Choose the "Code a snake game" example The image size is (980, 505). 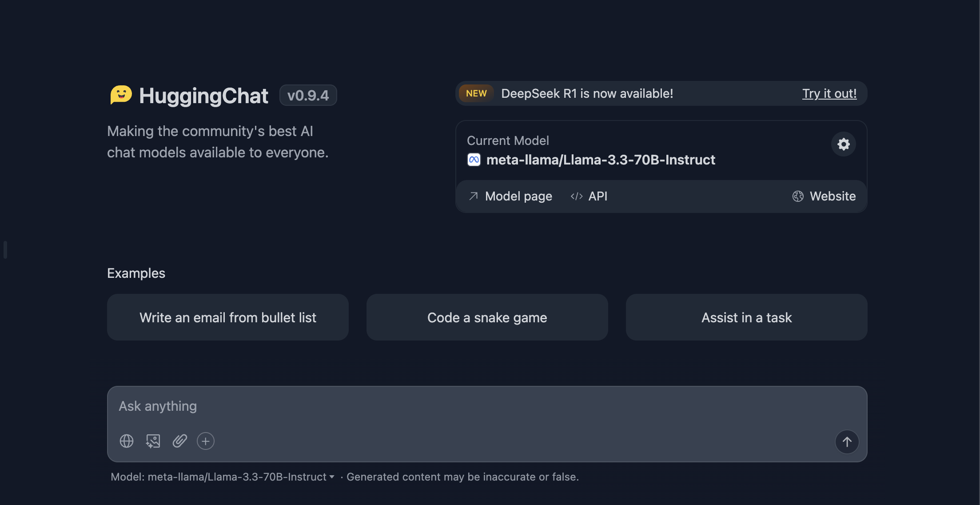(487, 317)
